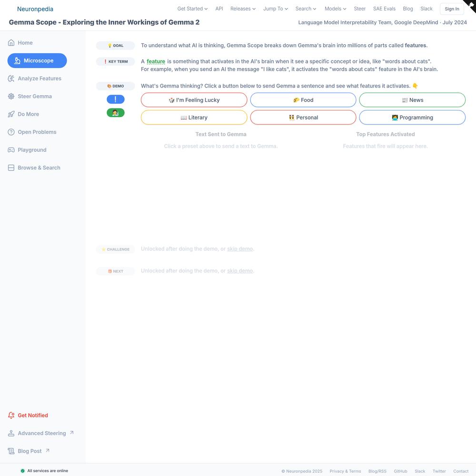The image size is (476, 476).
Task: Click the microscope icon in sidebar
Action: point(18,61)
